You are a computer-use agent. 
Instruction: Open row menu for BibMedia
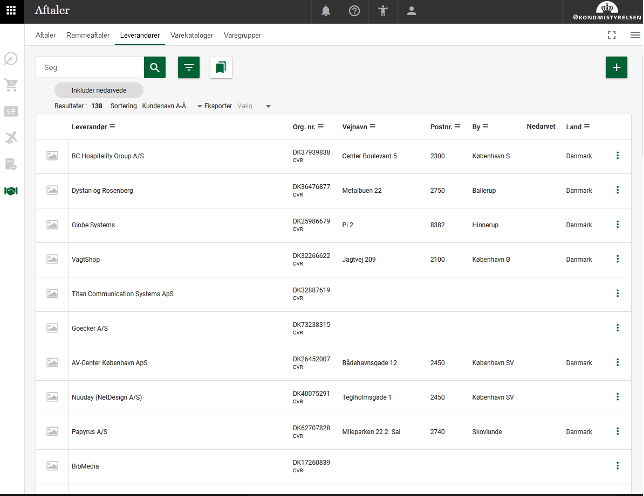pos(617,466)
